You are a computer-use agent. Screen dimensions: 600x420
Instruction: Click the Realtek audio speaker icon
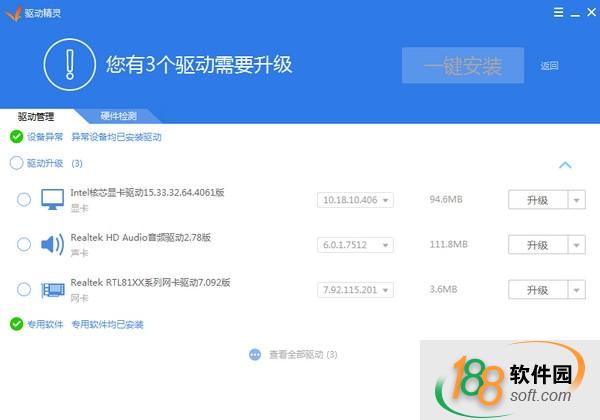(52, 244)
